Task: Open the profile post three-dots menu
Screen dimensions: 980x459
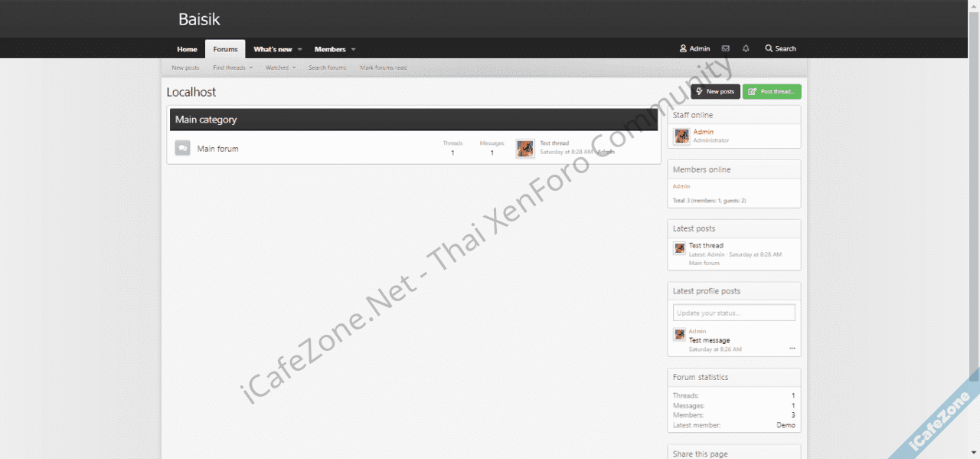Action: point(792,349)
